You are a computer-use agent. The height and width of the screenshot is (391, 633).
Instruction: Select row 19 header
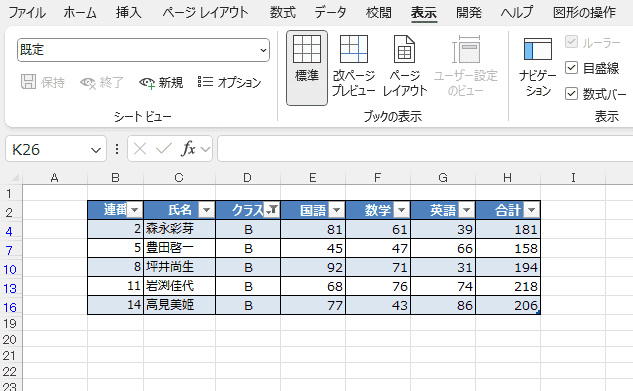pyautogui.click(x=10, y=324)
